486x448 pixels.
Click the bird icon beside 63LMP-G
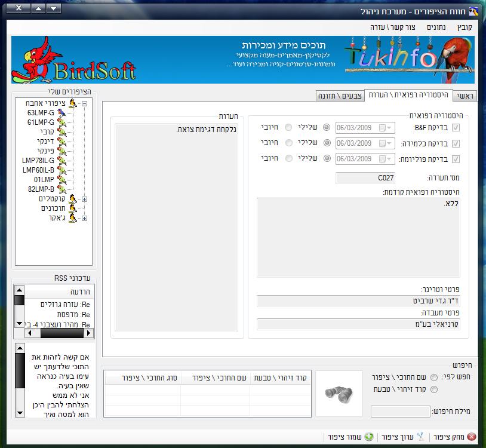[61, 112]
